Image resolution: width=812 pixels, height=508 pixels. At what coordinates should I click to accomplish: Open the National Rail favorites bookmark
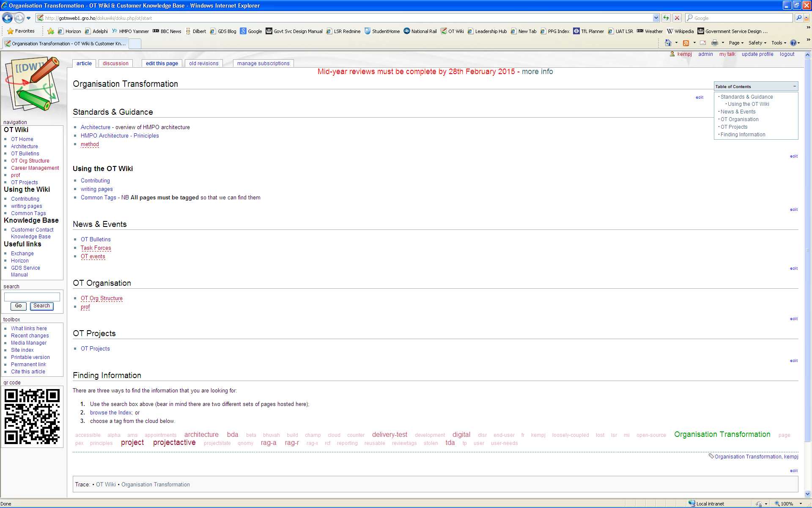420,31
